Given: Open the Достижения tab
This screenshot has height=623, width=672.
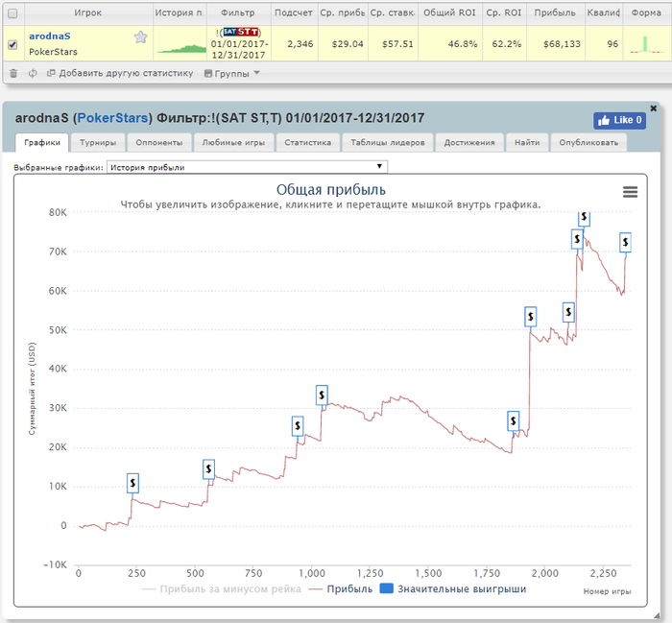Looking at the screenshot, I should click(469, 143).
